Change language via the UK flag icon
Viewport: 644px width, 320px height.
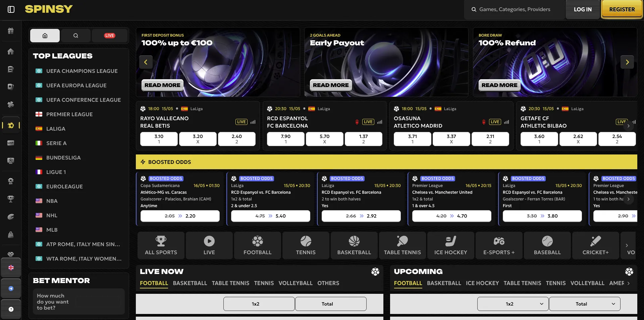[x=11, y=268]
